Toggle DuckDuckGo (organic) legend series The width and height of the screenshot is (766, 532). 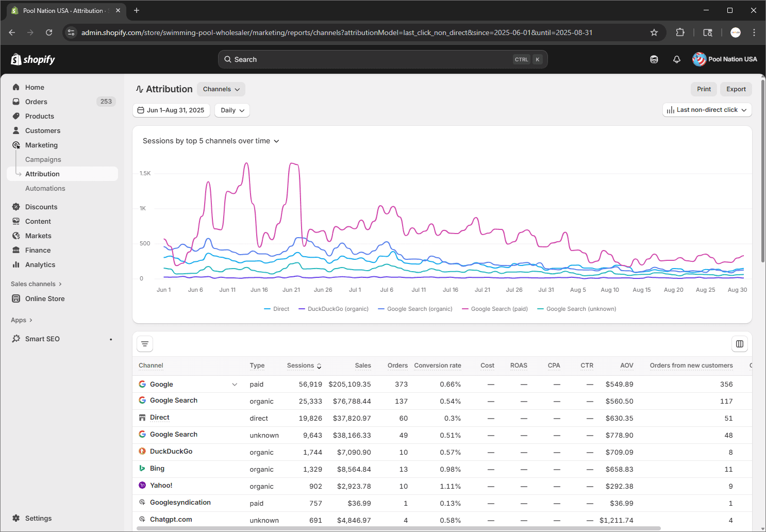point(334,309)
